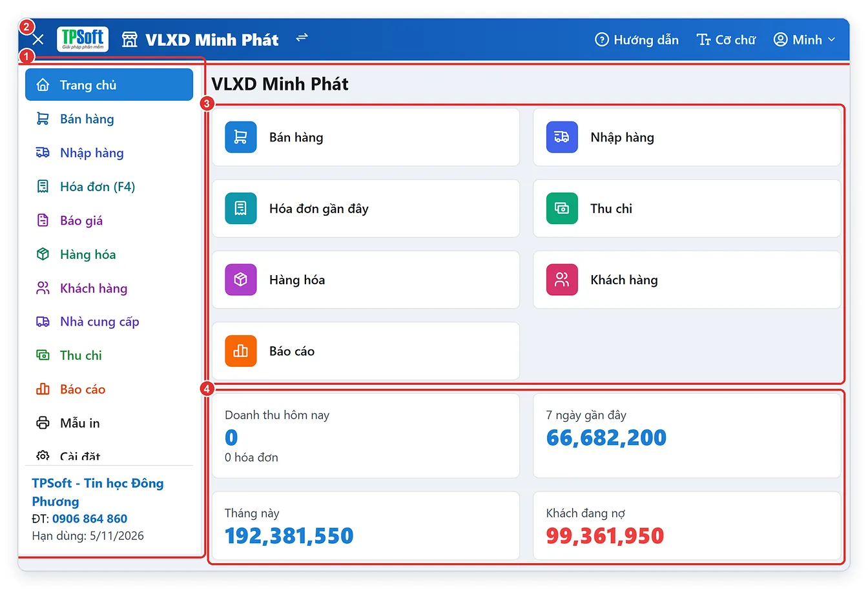Open the Hóa đơn gần đây card
The width and height of the screenshot is (868, 589).
tap(366, 208)
